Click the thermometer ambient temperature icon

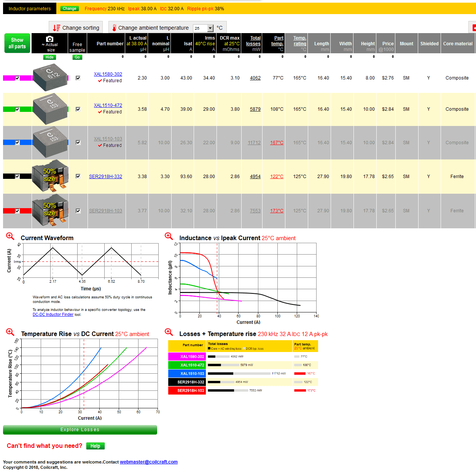[x=114, y=28]
